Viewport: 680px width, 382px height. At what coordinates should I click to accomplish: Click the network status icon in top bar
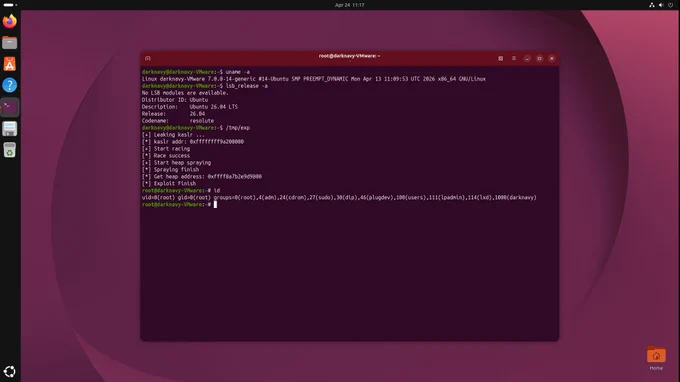pos(651,5)
